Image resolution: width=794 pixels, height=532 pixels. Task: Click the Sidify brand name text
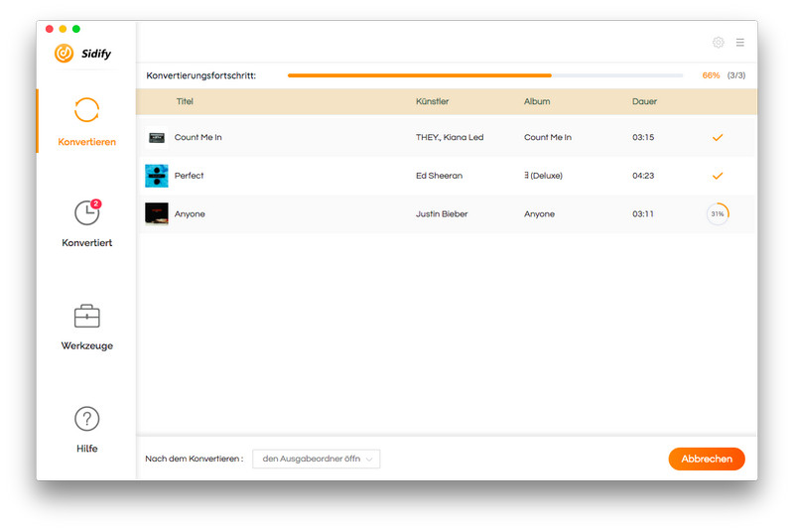point(96,54)
